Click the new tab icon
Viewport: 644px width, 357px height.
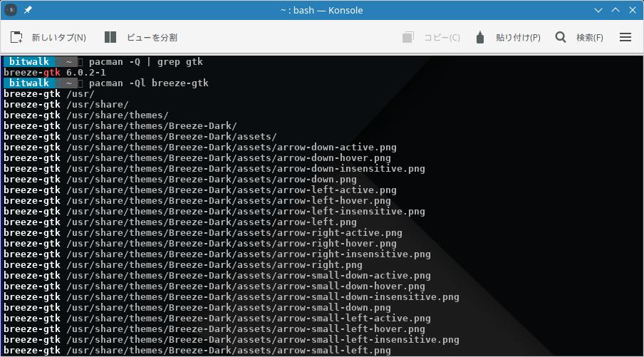[x=16, y=37]
